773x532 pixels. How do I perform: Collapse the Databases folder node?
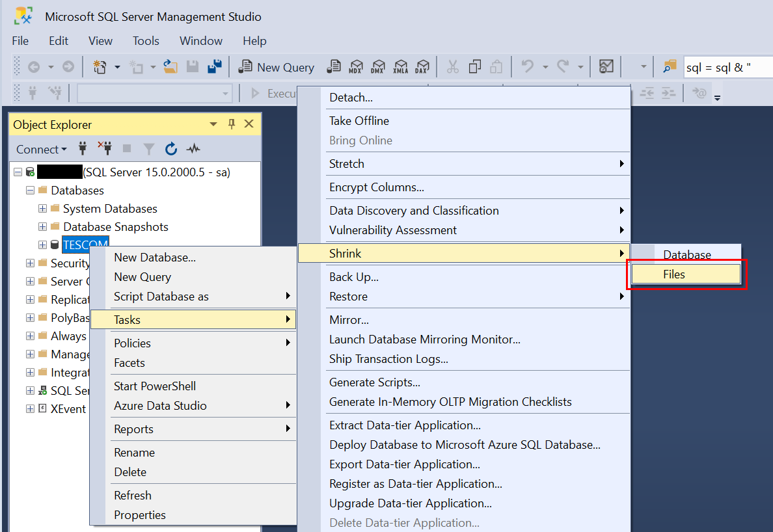click(x=30, y=190)
